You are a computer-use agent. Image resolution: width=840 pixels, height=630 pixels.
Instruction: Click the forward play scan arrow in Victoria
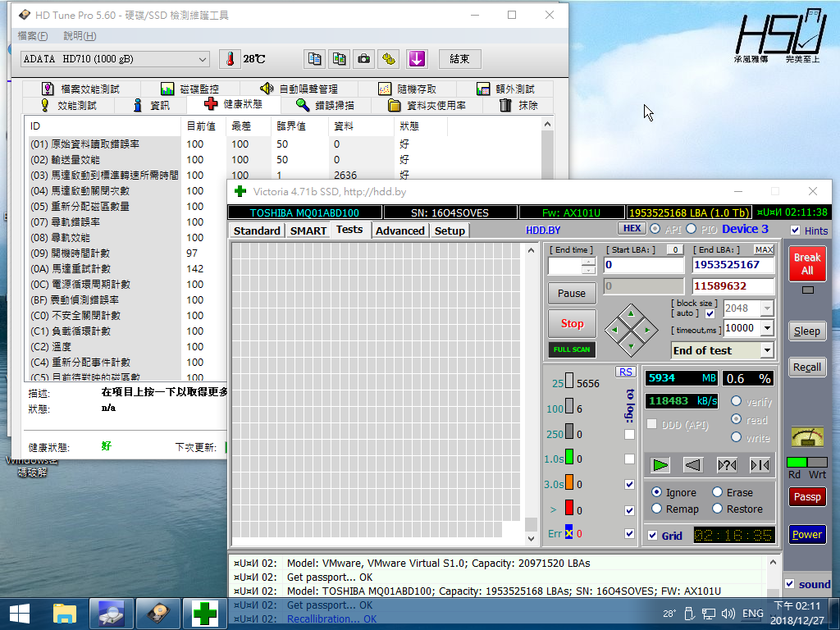[x=660, y=465]
